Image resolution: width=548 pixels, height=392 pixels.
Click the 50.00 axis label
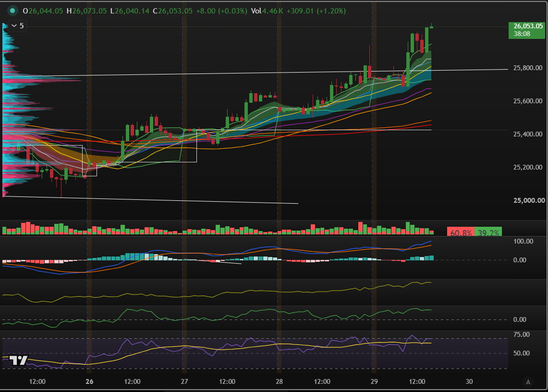[522, 353]
